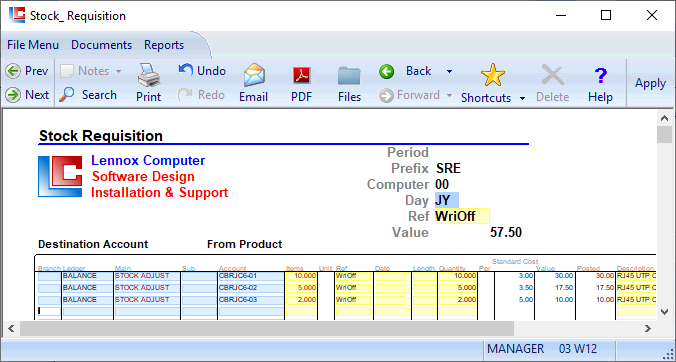The height and width of the screenshot is (362, 676).
Task: Click the Ledger cell BALANCE in the CBRJC6-01 row
Action: (x=88, y=276)
